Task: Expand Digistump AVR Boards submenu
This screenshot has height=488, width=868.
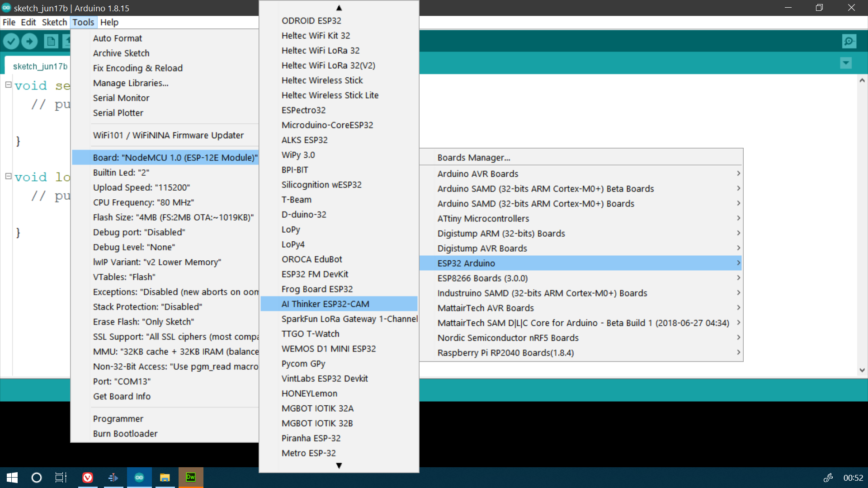Action: pyautogui.click(x=581, y=249)
